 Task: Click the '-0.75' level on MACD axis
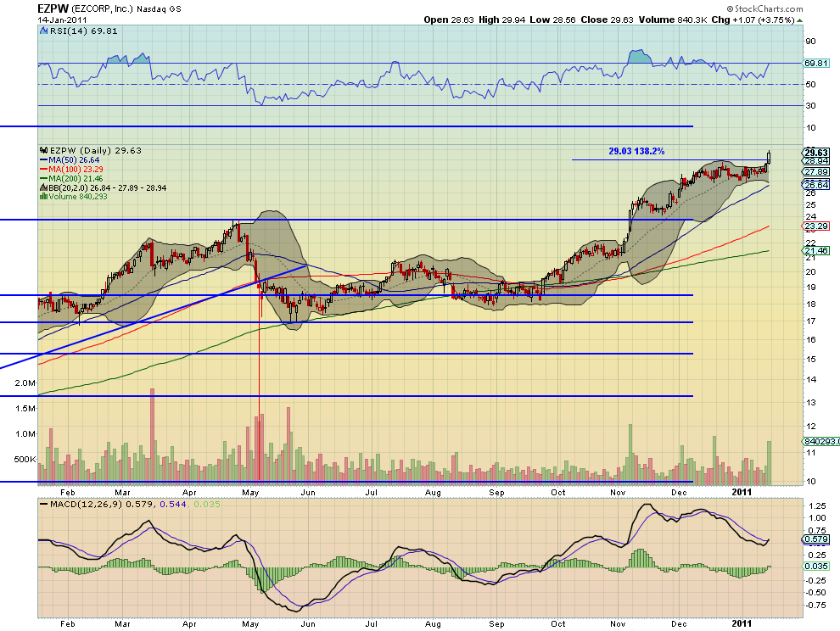816,606
